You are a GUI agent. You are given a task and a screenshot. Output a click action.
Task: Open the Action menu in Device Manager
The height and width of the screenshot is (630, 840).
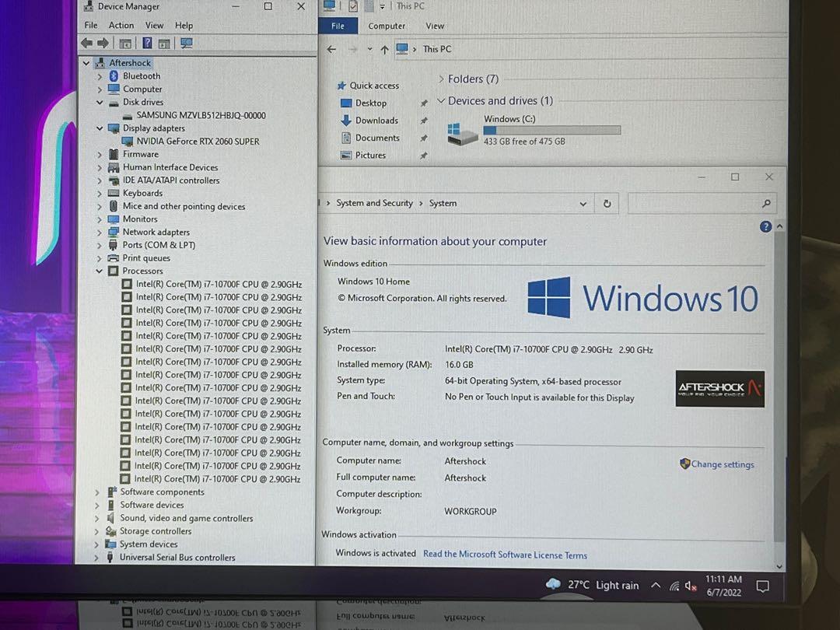121,26
